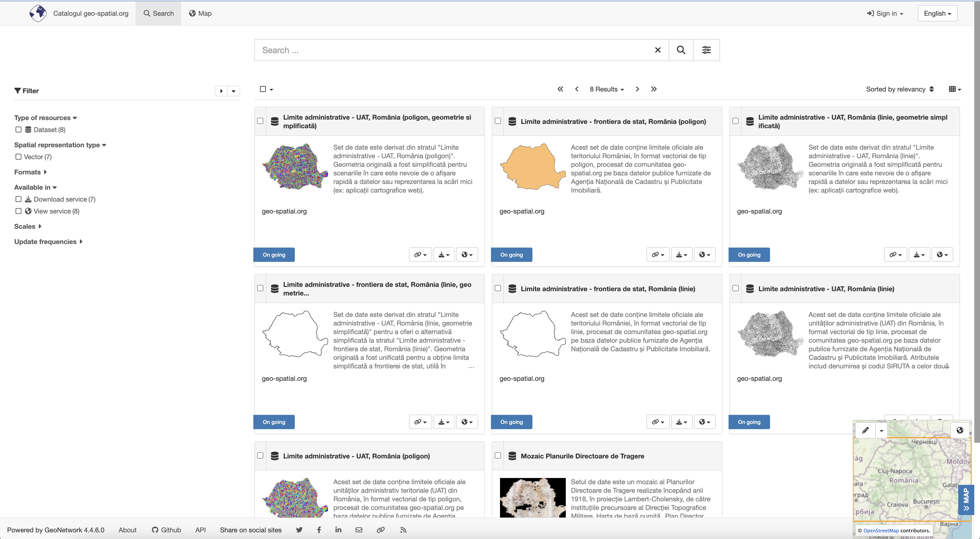The image size is (980, 539).
Task: Open the Map tab
Action: 200,13
